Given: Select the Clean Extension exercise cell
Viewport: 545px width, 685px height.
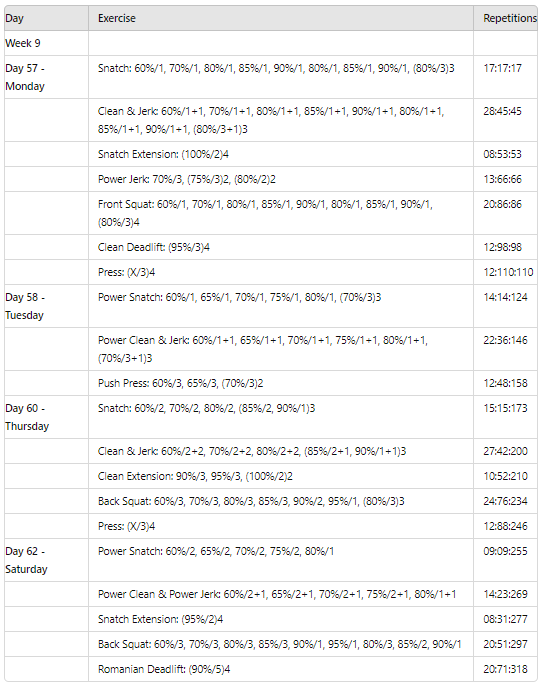Looking at the screenshot, I should click(x=281, y=476).
